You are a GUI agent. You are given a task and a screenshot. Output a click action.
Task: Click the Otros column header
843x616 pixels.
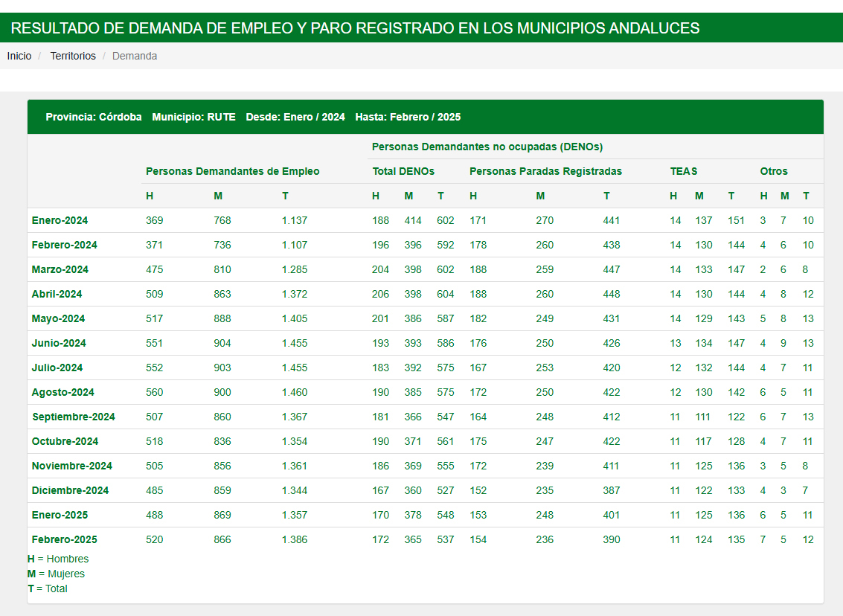(x=773, y=171)
